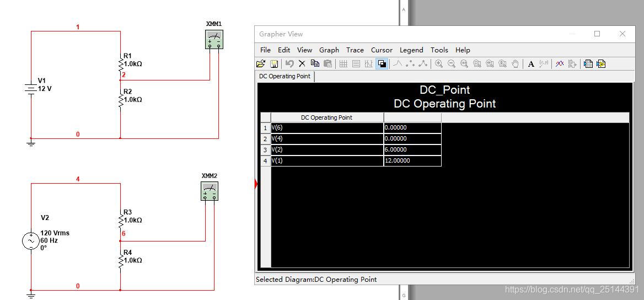The width and height of the screenshot is (644, 300).
Task: Click the V(4) table cell
Action: [327, 139]
